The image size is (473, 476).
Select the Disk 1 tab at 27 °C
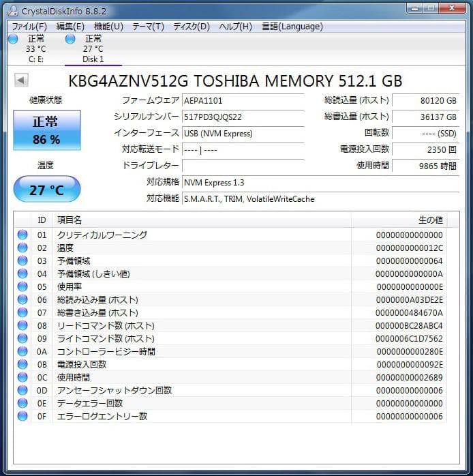click(93, 49)
